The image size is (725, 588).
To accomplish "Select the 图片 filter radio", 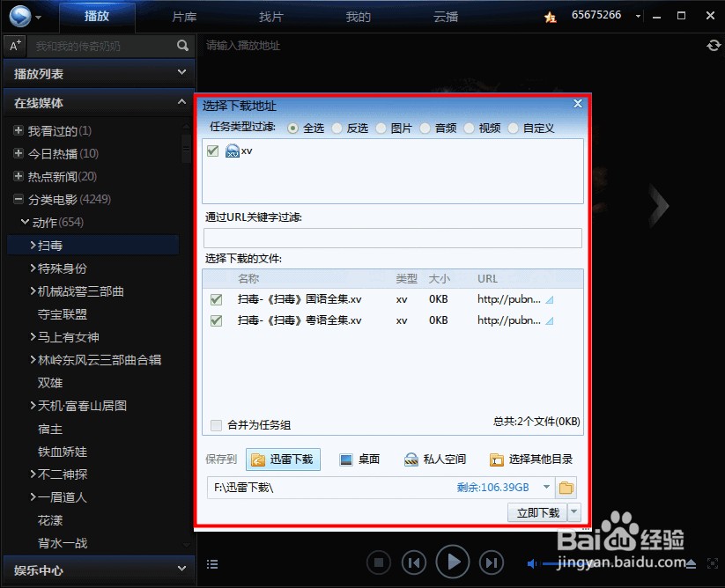I will [381, 129].
